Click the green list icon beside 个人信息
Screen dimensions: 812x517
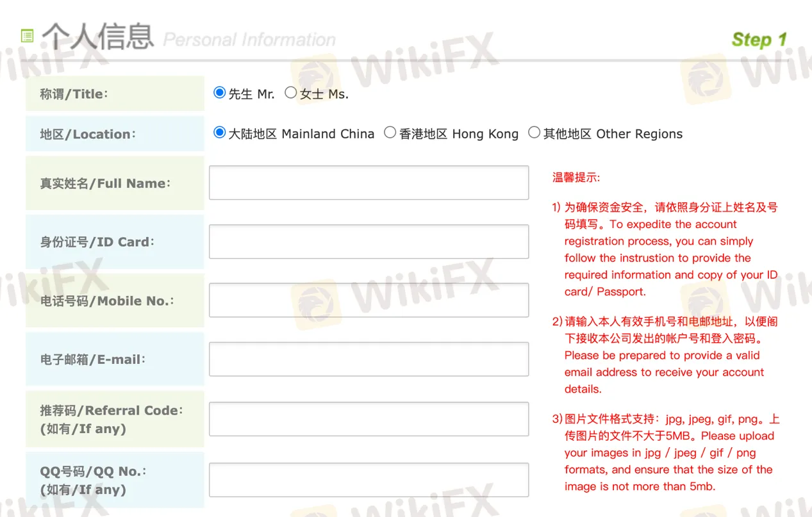pyautogui.click(x=27, y=36)
